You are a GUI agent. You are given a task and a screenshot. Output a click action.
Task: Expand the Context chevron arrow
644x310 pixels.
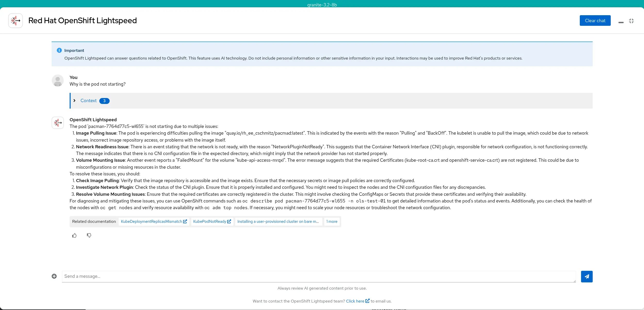click(x=74, y=101)
